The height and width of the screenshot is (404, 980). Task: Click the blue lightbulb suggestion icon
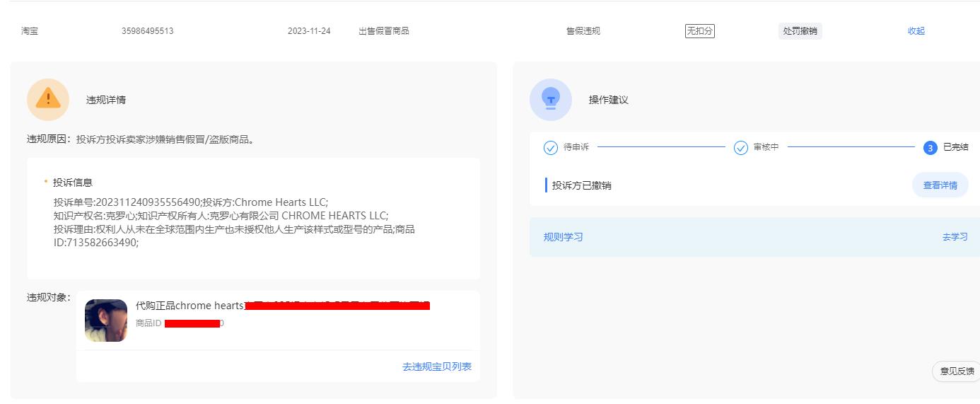(x=551, y=100)
